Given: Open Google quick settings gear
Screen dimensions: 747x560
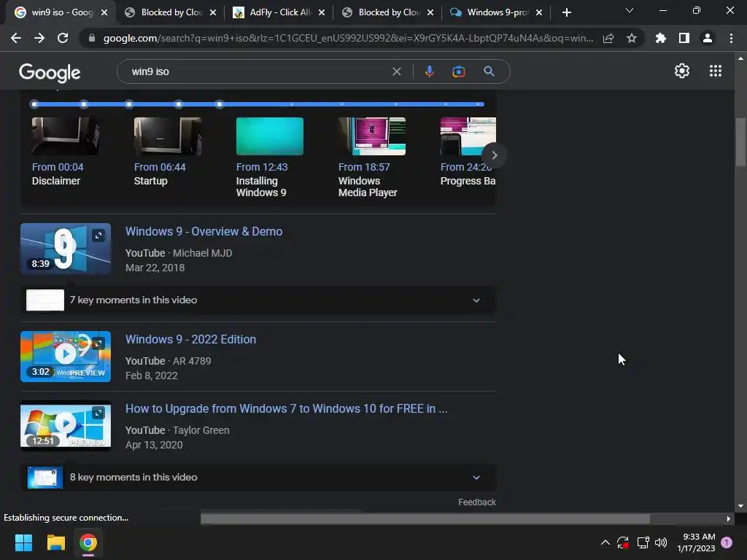Looking at the screenshot, I should pos(682,71).
